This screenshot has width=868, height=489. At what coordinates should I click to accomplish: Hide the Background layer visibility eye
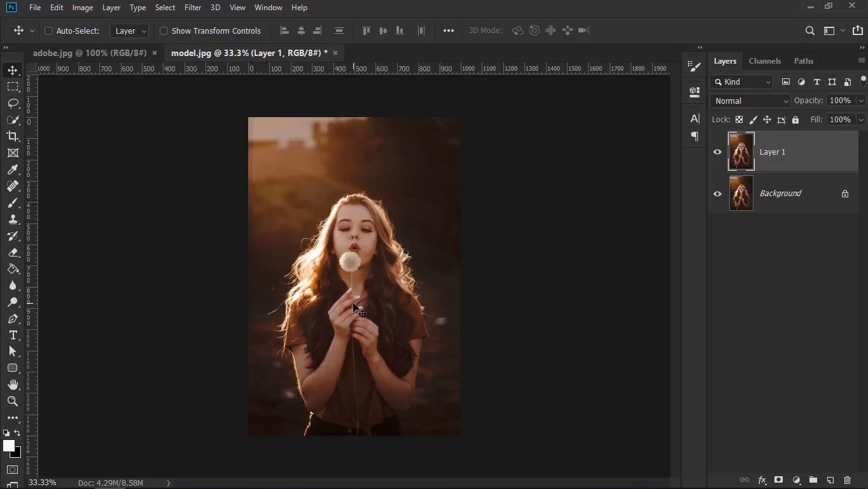point(717,194)
